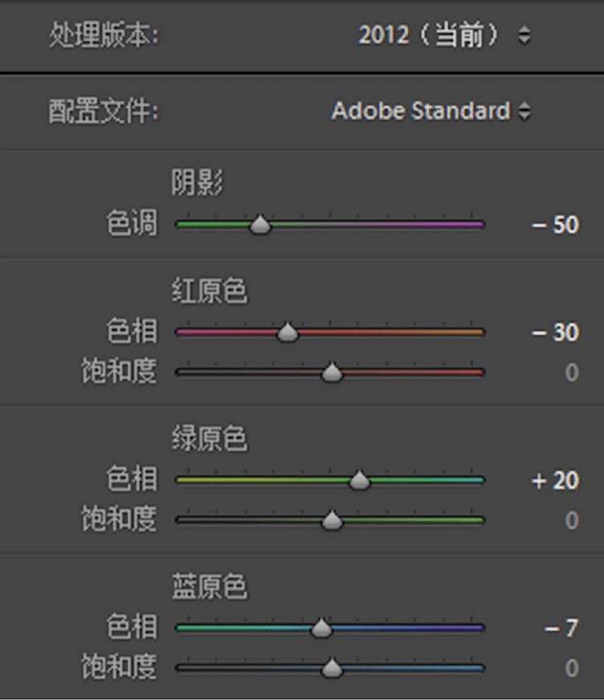
Task: Select the red primary saturation value 0
Action: pos(571,372)
